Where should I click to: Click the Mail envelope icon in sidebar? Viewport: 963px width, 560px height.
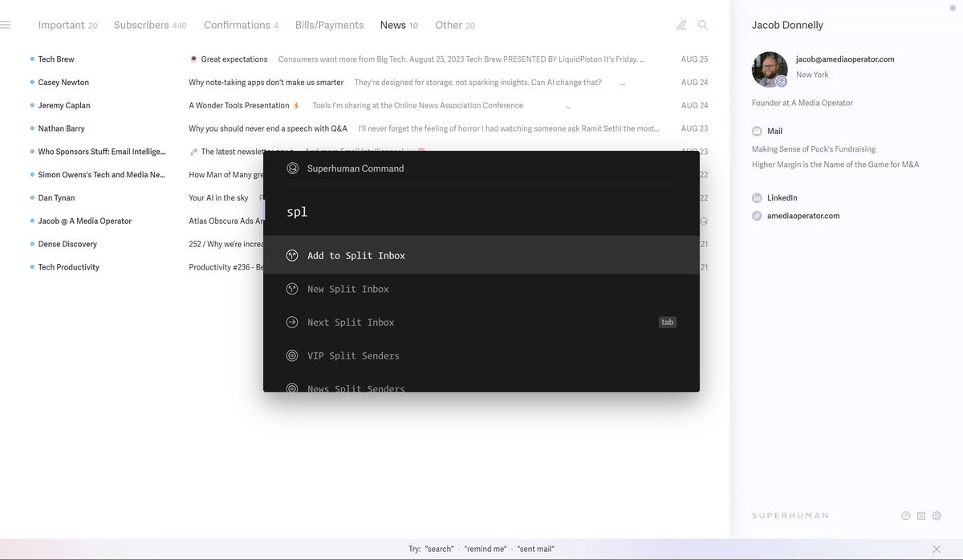(757, 131)
